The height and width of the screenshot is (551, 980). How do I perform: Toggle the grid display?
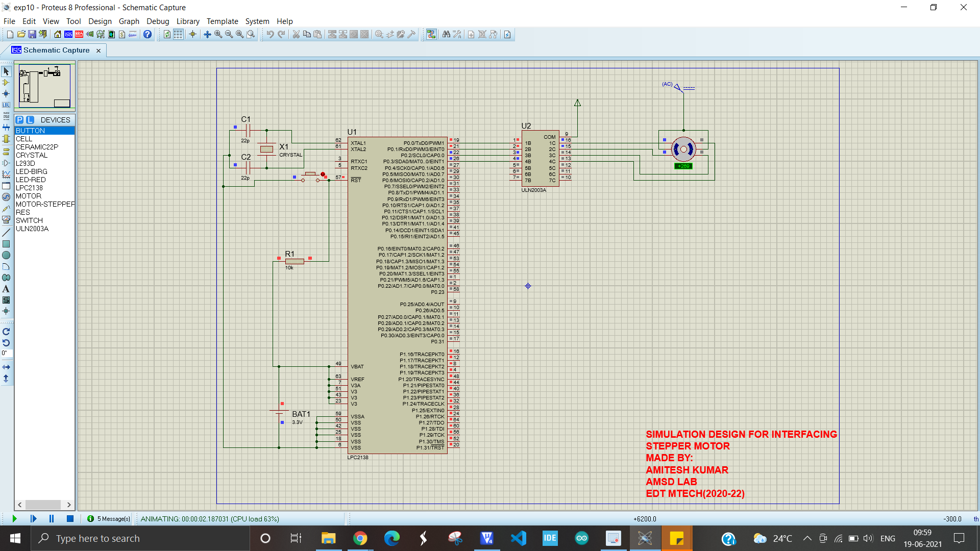[x=178, y=34]
